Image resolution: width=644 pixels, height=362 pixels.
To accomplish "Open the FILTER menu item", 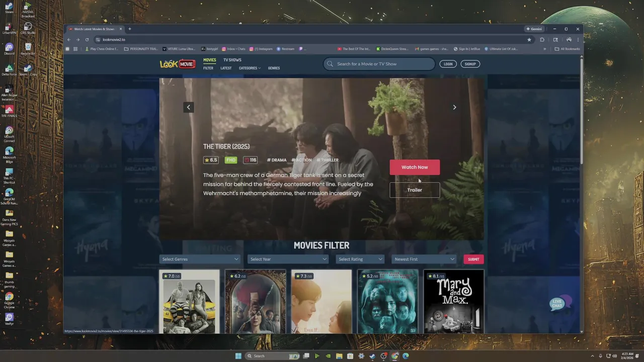I will click(x=208, y=68).
